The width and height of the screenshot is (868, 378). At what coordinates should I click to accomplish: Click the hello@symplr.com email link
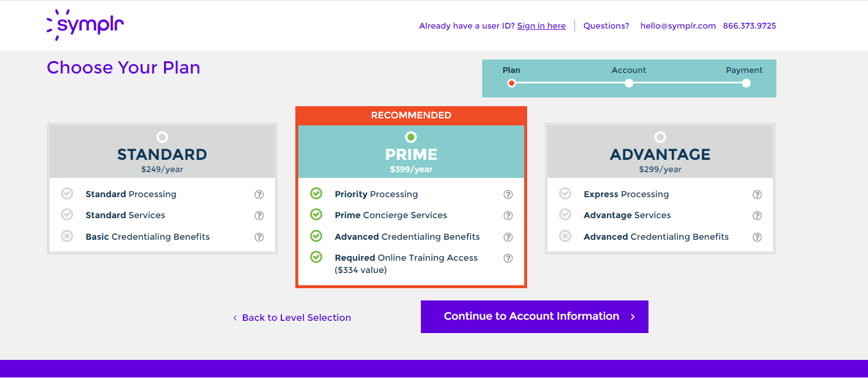tap(678, 26)
